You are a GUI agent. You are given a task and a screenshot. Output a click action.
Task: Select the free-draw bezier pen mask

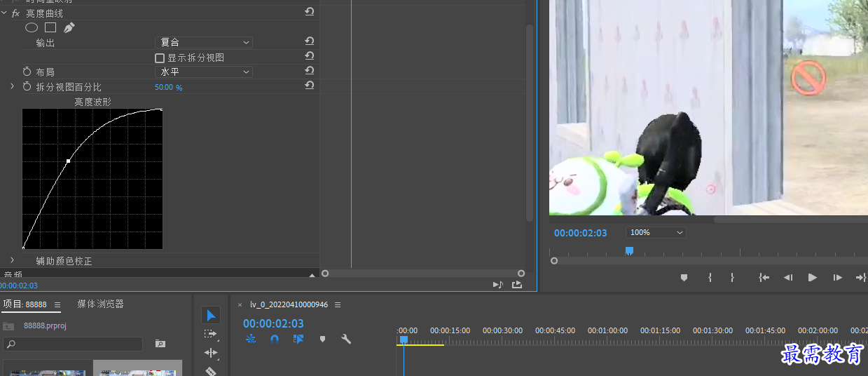69,27
